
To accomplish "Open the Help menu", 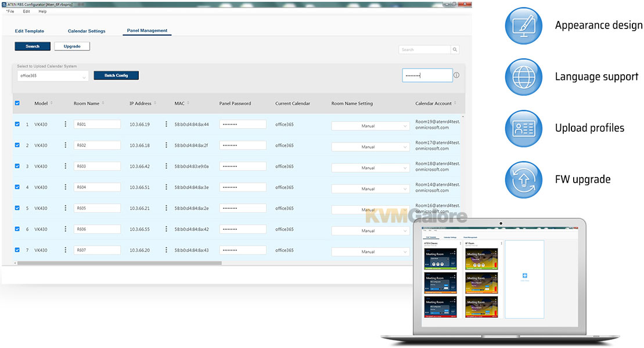I will click(42, 12).
